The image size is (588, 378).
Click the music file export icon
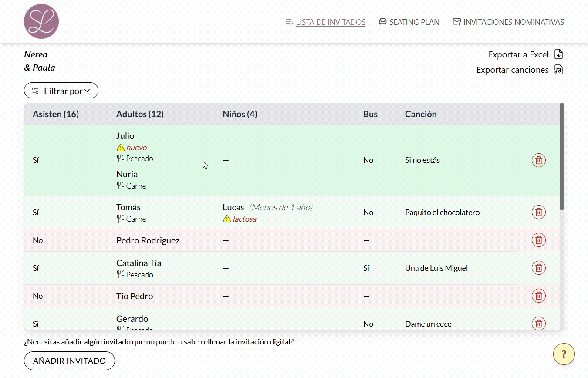point(558,70)
